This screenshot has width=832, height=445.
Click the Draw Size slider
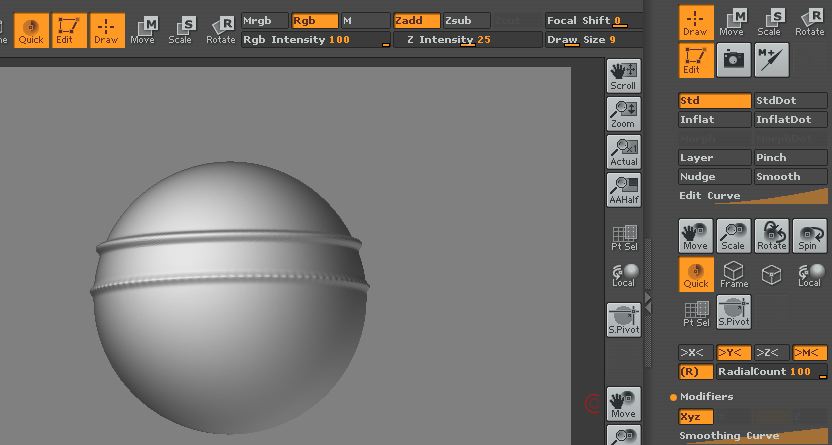point(594,40)
